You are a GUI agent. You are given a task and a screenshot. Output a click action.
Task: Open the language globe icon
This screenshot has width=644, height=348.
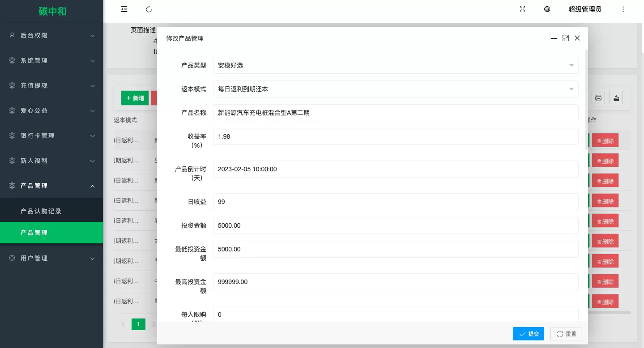tap(547, 9)
